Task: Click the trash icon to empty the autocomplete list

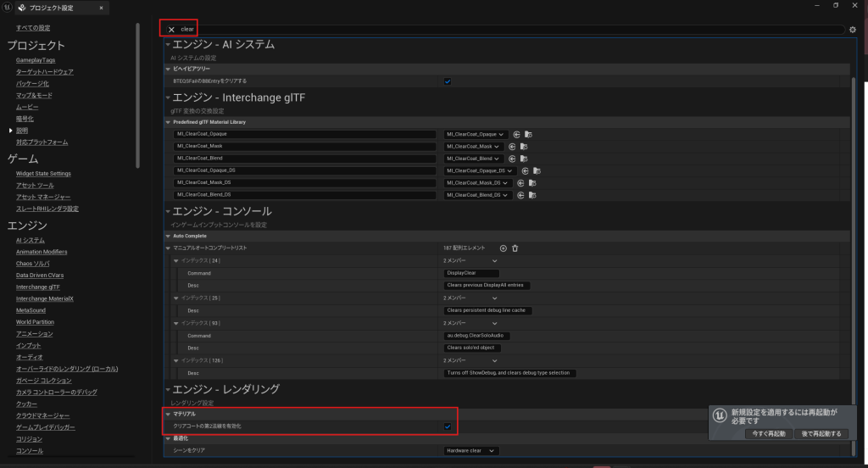Action: [x=515, y=248]
